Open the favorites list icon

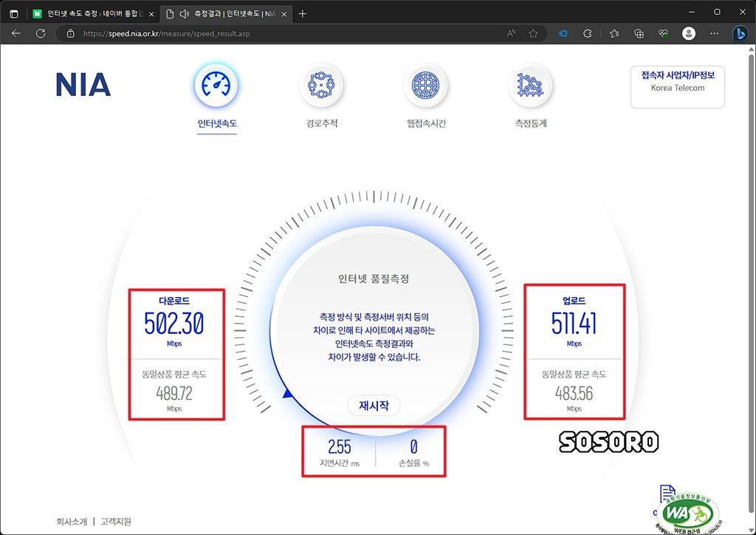click(614, 33)
